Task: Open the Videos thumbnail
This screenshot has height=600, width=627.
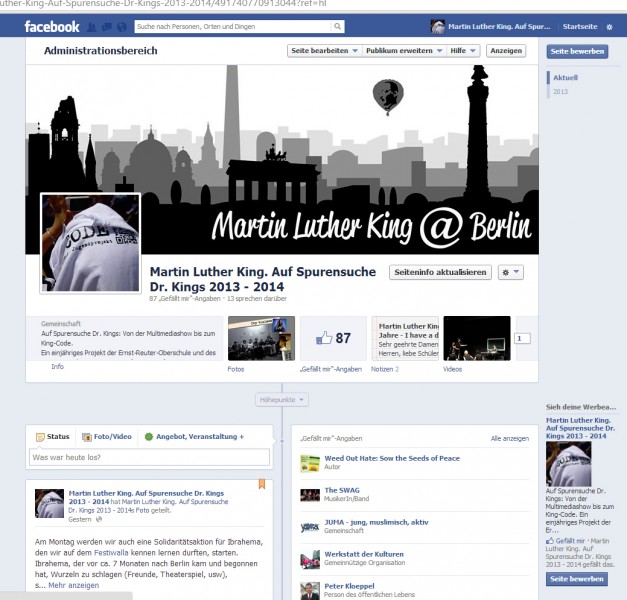Action: [x=477, y=338]
